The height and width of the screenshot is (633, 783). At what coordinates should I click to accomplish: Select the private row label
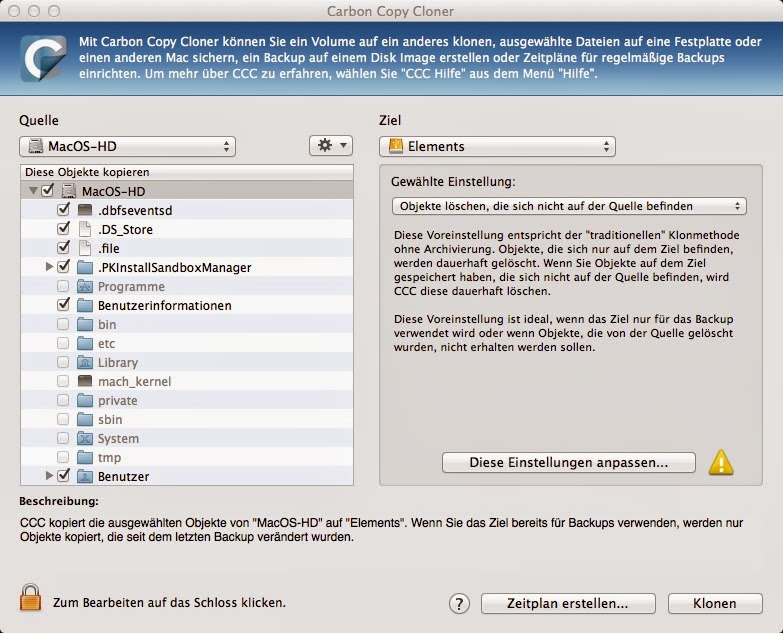(118, 400)
